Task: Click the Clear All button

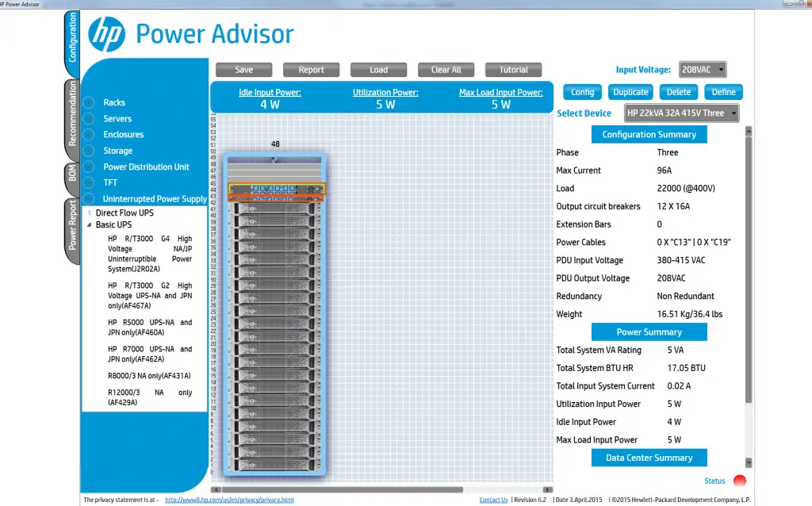Action: pos(446,69)
